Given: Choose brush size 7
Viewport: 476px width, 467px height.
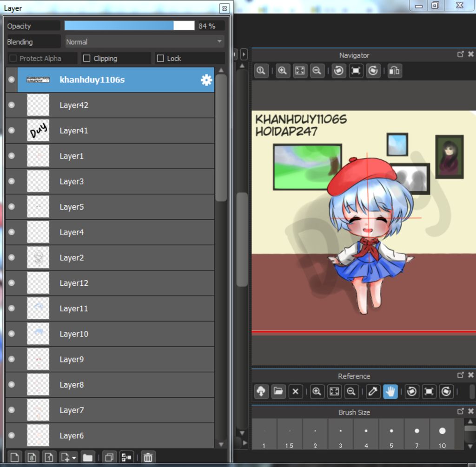Looking at the screenshot, I should pyautogui.click(x=417, y=434).
